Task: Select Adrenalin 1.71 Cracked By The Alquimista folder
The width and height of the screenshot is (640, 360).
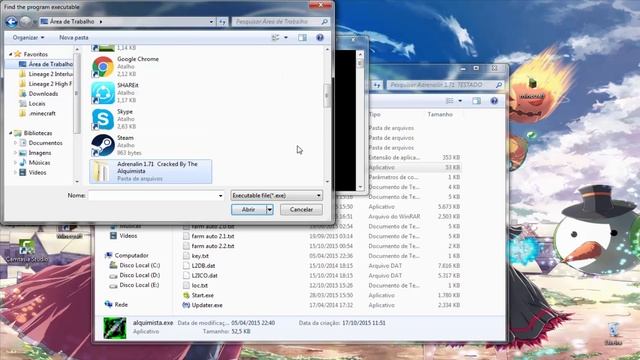Action: [151, 171]
